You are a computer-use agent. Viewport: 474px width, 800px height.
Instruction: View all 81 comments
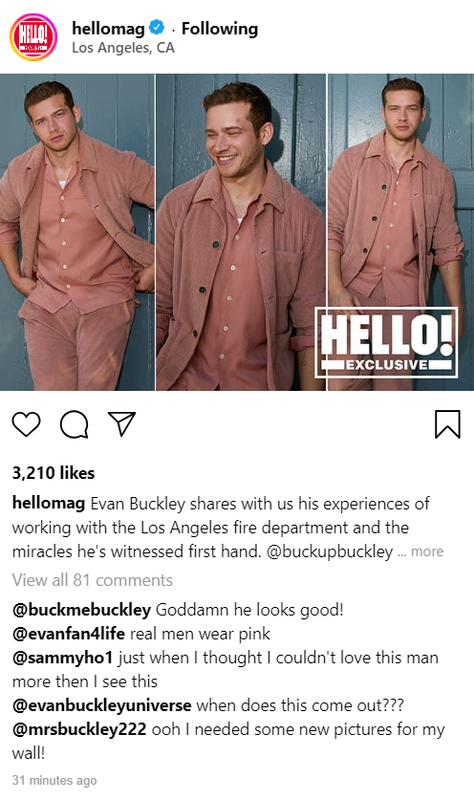[x=92, y=580]
